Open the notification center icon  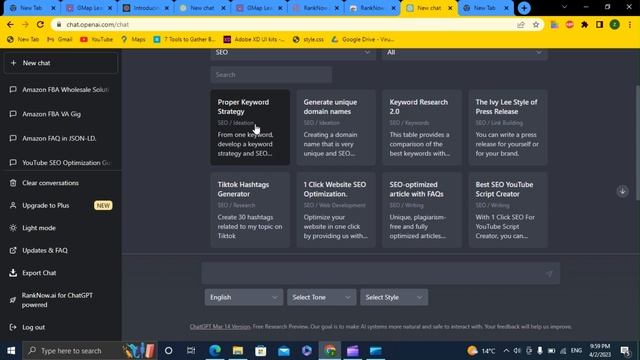click(625, 351)
